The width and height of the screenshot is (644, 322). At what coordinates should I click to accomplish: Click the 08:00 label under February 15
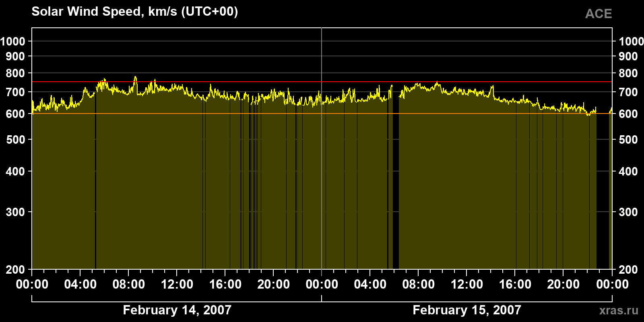[x=419, y=285]
